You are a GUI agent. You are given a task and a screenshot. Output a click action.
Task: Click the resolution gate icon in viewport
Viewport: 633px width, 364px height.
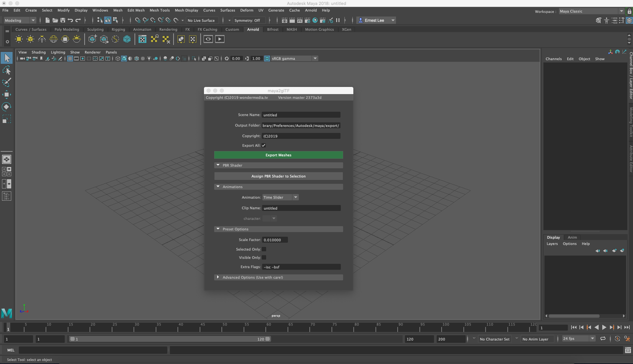tap(83, 59)
